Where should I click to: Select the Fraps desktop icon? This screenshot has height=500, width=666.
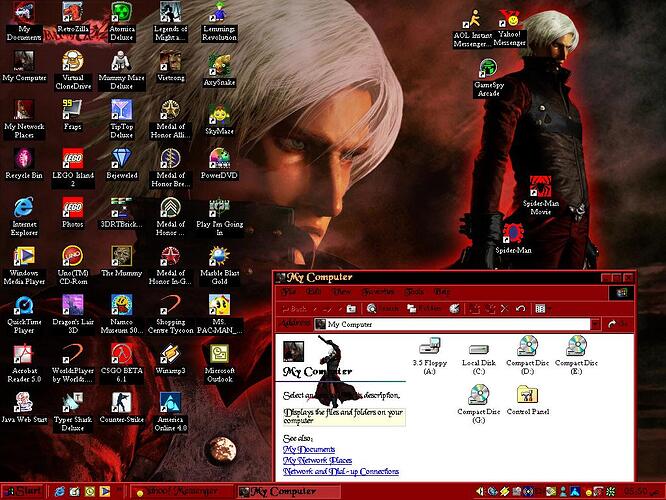tap(73, 115)
